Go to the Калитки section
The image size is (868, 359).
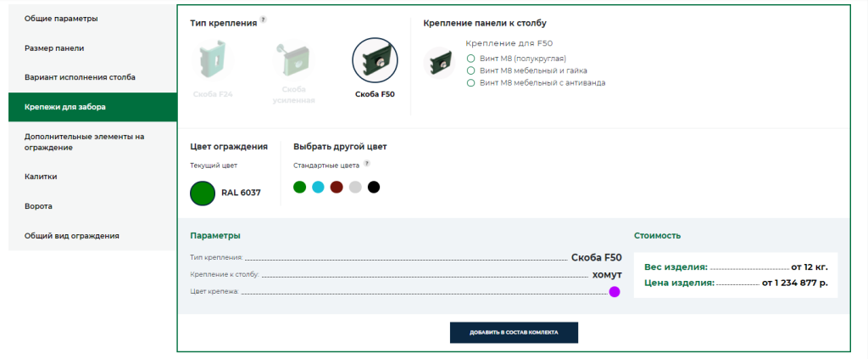(41, 177)
